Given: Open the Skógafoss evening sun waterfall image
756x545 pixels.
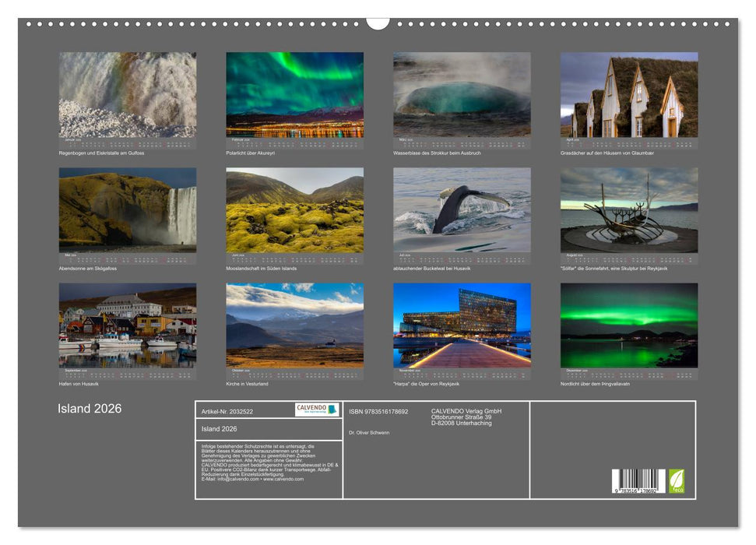Looking at the screenshot, I should [128, 209].
